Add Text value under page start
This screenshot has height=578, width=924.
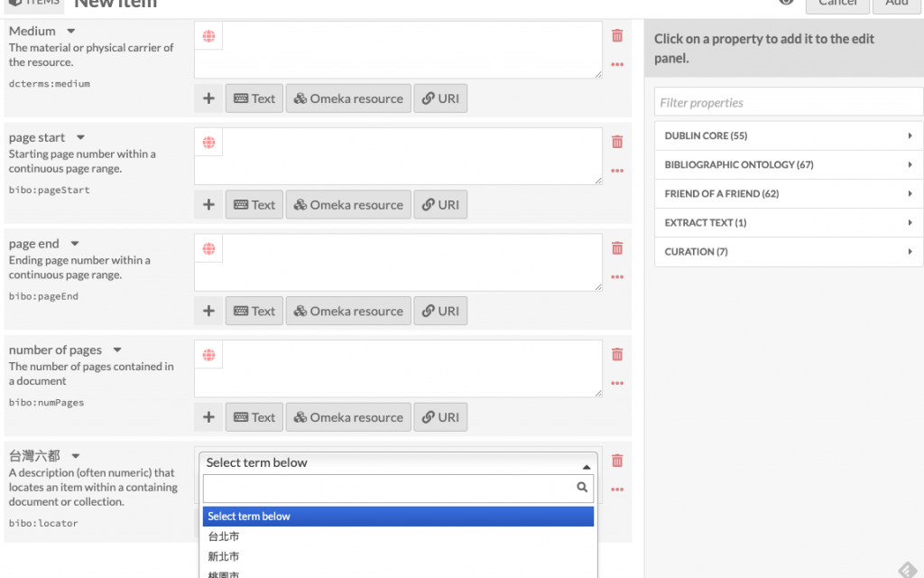point(254,205)
